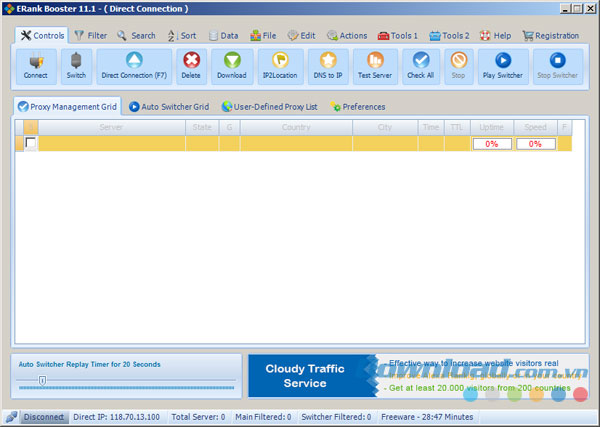Click the orange Stop button

tap(458, 67)
